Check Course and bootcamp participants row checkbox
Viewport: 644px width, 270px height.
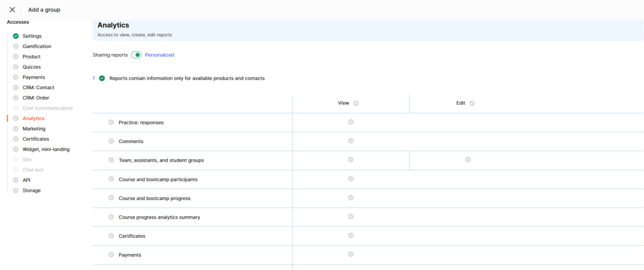pos(111,179)
